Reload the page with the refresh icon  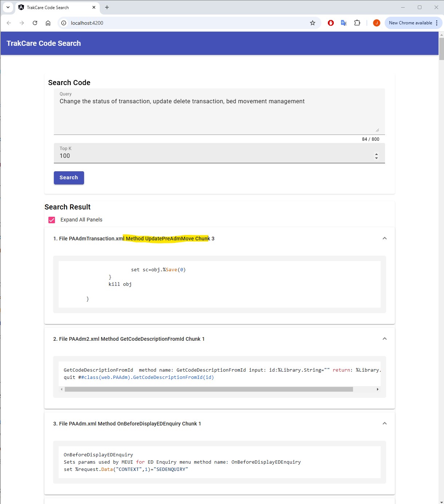tap(35, 23)
